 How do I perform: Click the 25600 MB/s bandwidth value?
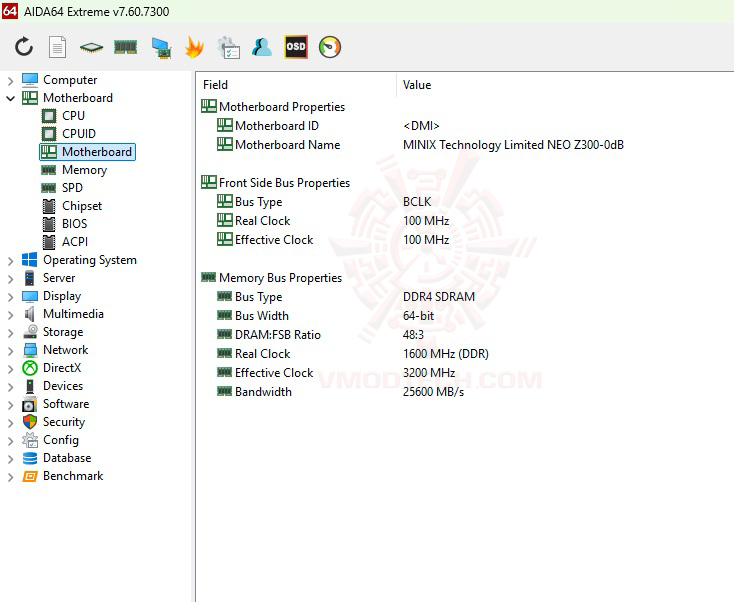pos(433,392)
